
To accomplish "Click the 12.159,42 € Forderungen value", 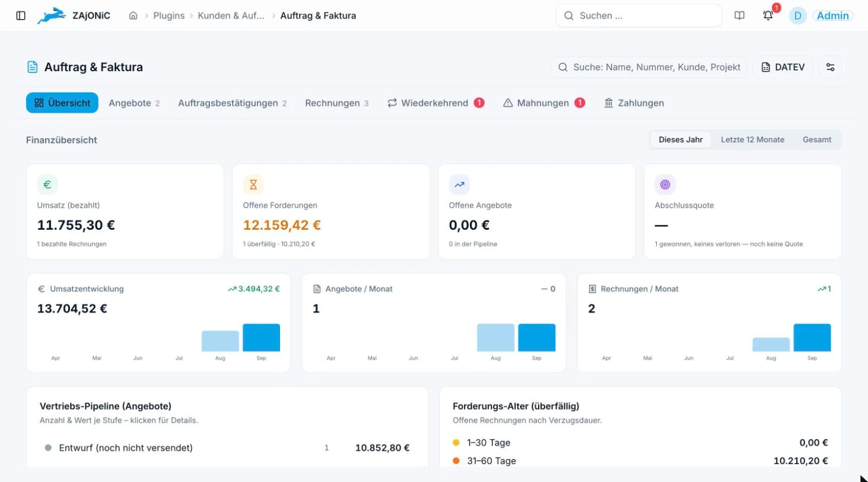I will click(x=282, y=225).
